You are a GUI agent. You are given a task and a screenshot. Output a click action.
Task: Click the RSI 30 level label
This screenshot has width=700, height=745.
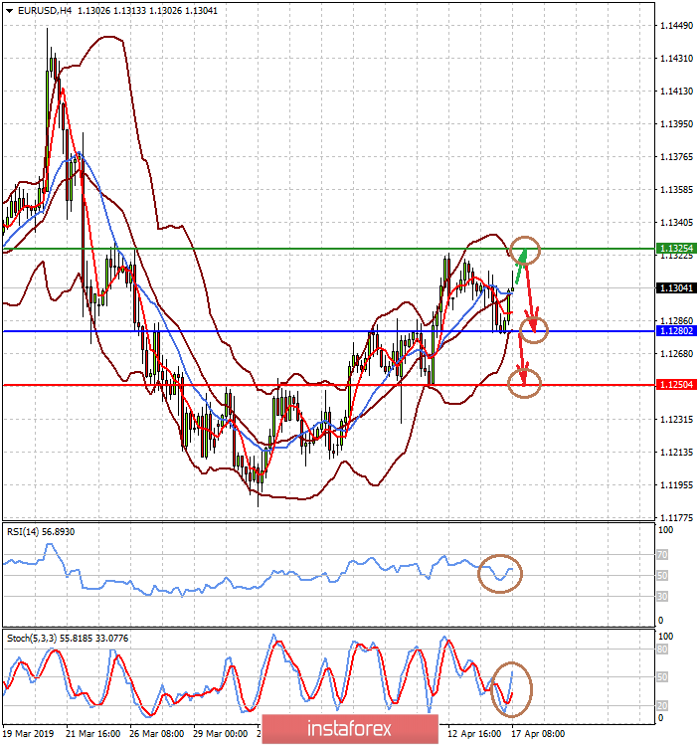click(x=662, y=596)
